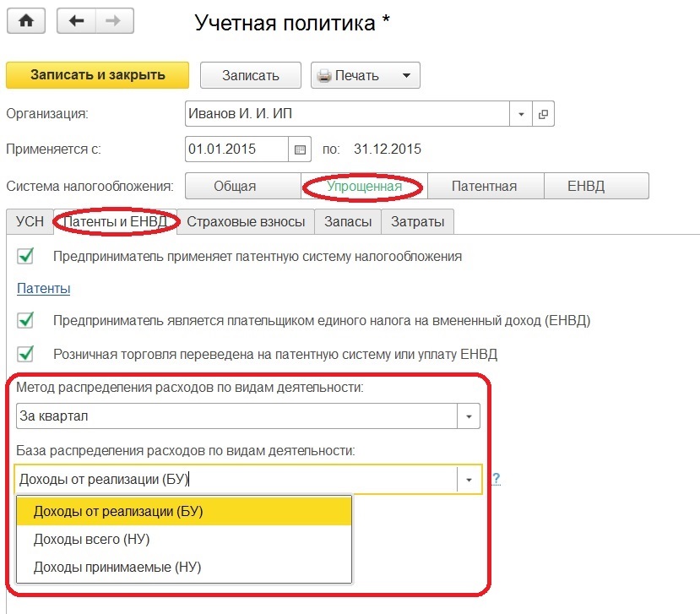Select the ЕНВД taxation system
Screen dimensions: 700x614
pyautogui.click(x=596, y=186)
